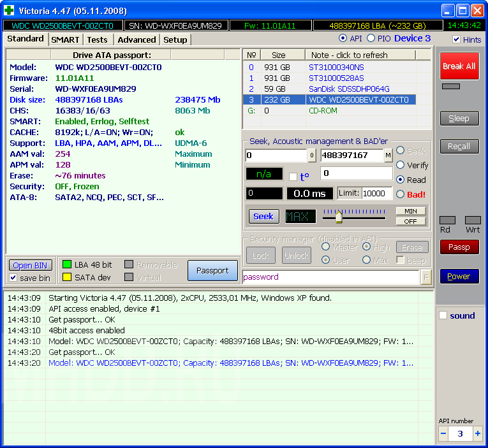Click the Size column header
Image resolution: width=488 pixels, height=448 pixels.
(x=283, y=55)
